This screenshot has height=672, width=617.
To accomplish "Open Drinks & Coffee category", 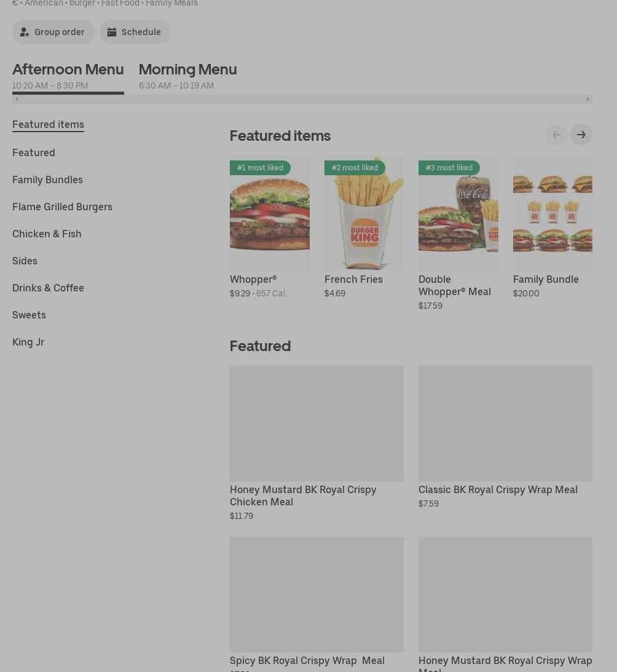I will point(48,288).
